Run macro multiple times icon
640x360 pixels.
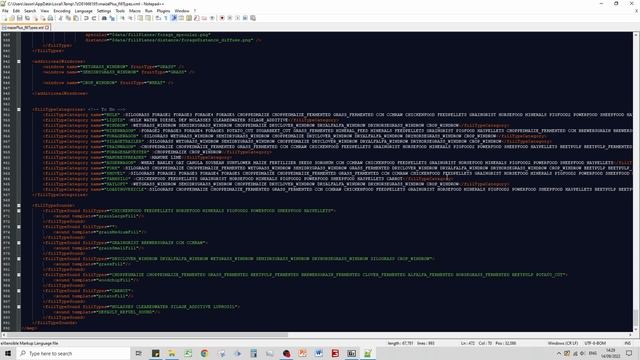pyautogui.click(x=245, y=18)
